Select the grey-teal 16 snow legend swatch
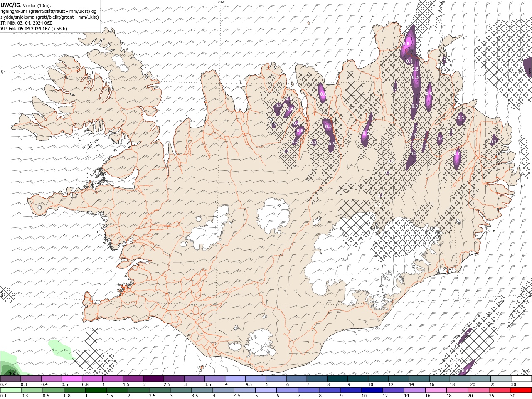Screen dimensions: 532x399 [x=439, y=379]
